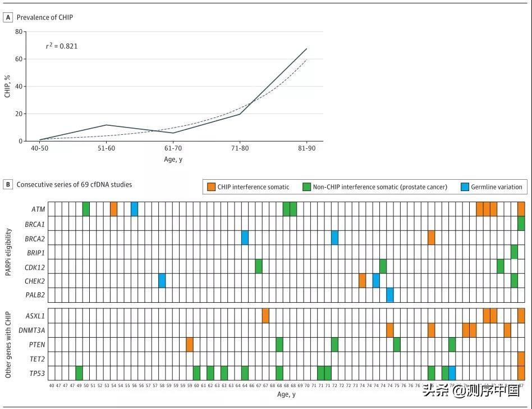Click the PTEN gene row label

click(x=37, y=344)
